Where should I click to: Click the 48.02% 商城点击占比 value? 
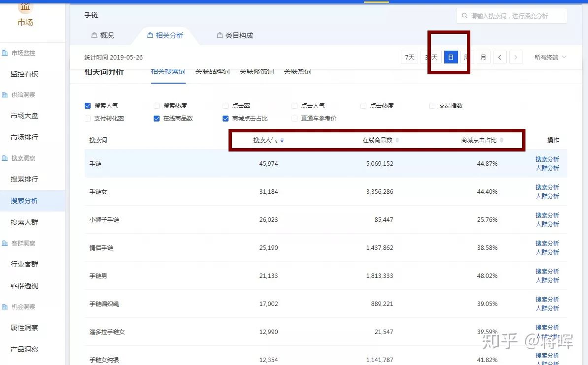pos(487,276)
